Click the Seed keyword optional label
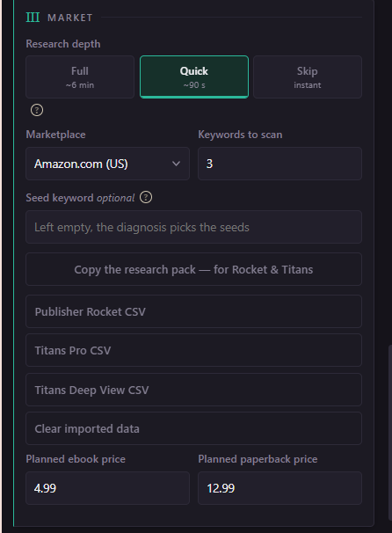The width and height of the screenshot is (392, 533). pos(80,198)
